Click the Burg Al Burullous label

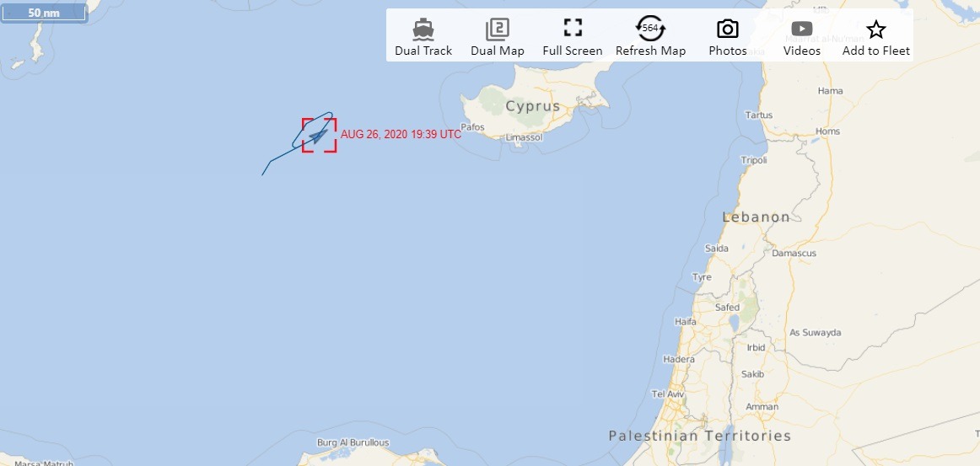[x=353, y=443]
